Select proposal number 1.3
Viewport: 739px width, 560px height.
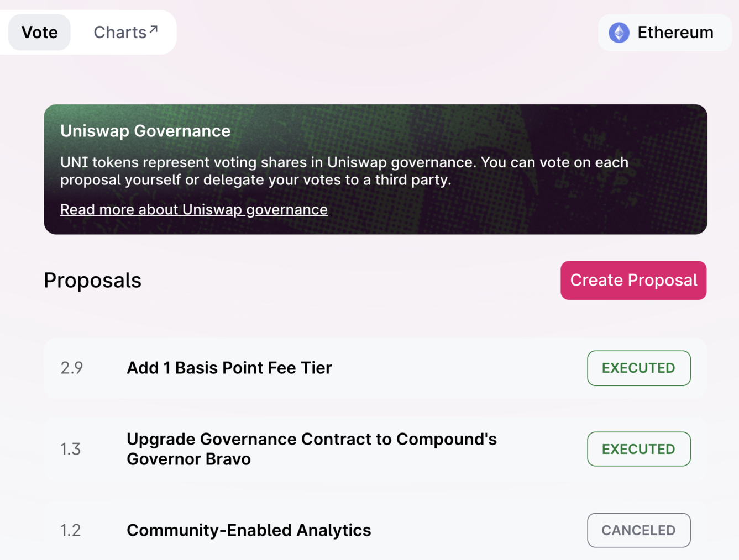[x=71, y=449]
